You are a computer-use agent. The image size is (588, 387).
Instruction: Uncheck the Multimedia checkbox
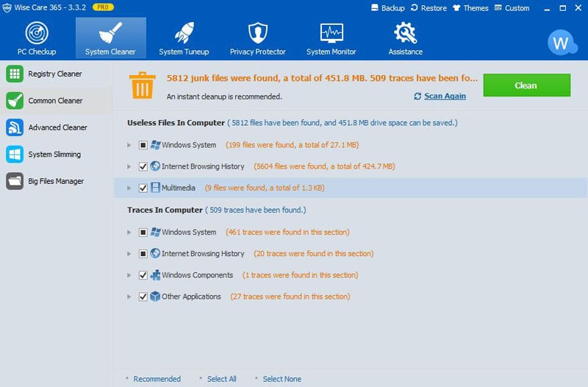[143, 188]
